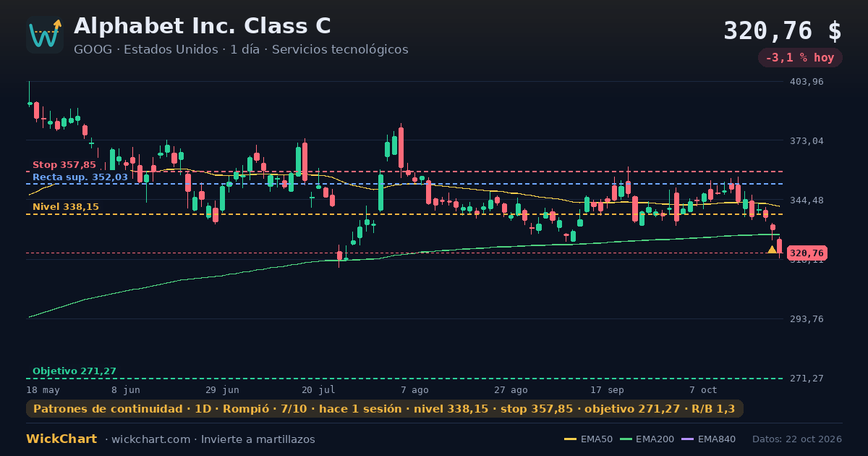Click the 344,48 price axis label
Image resolution: width=868 pixels, height=456 pixels.
(x=808, y=200)
